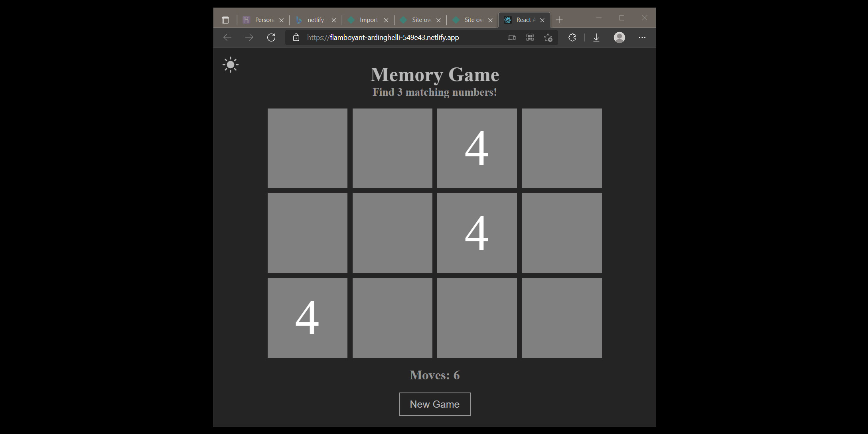This screenshot has height=434, width=868.
Task: Open browser Extensions puzzle icon
Action: coord(572,37)
